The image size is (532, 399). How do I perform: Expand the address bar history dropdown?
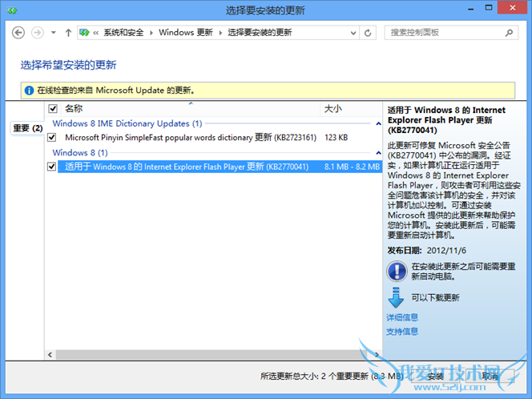tap(353, 33)
